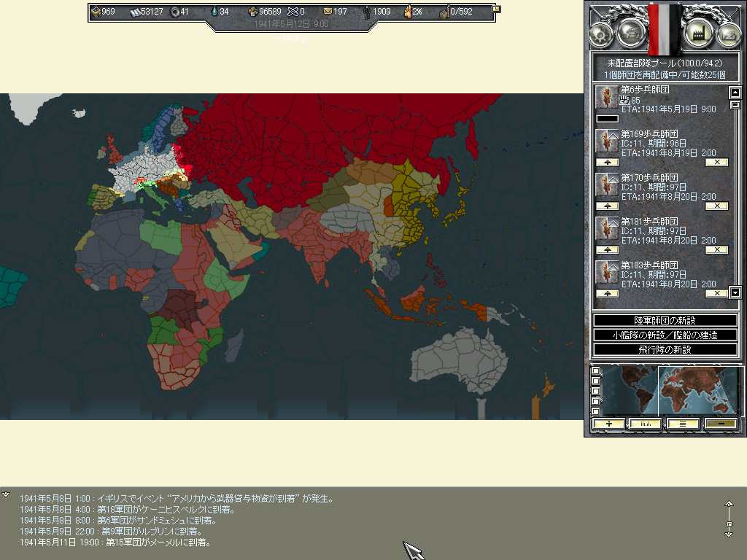Raise priority of 第169歩兵師団 with up arrow
Screen dimensions: 747x560
point(608,163)
